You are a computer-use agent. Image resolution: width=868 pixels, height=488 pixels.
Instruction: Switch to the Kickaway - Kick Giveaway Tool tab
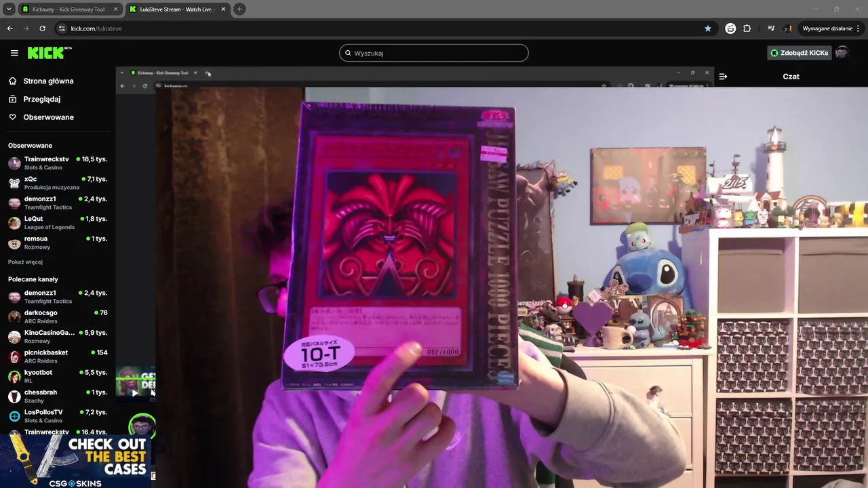[69, 9]
